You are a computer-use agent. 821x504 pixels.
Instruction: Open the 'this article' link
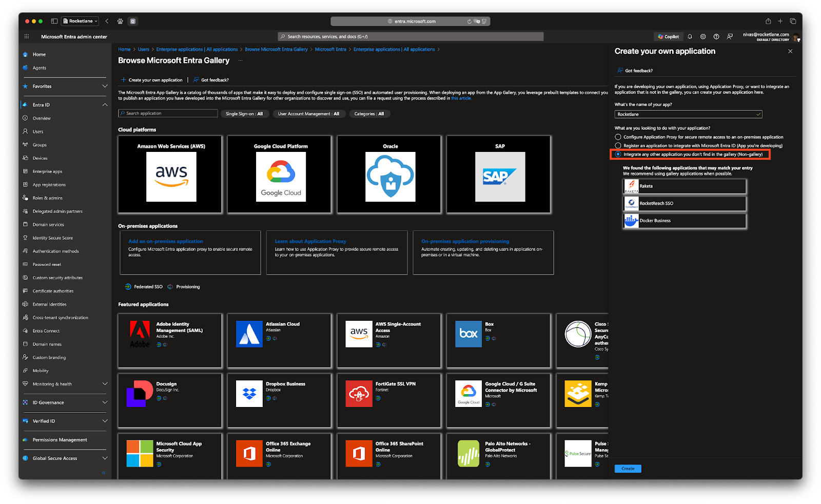click(x=461, y=99)
